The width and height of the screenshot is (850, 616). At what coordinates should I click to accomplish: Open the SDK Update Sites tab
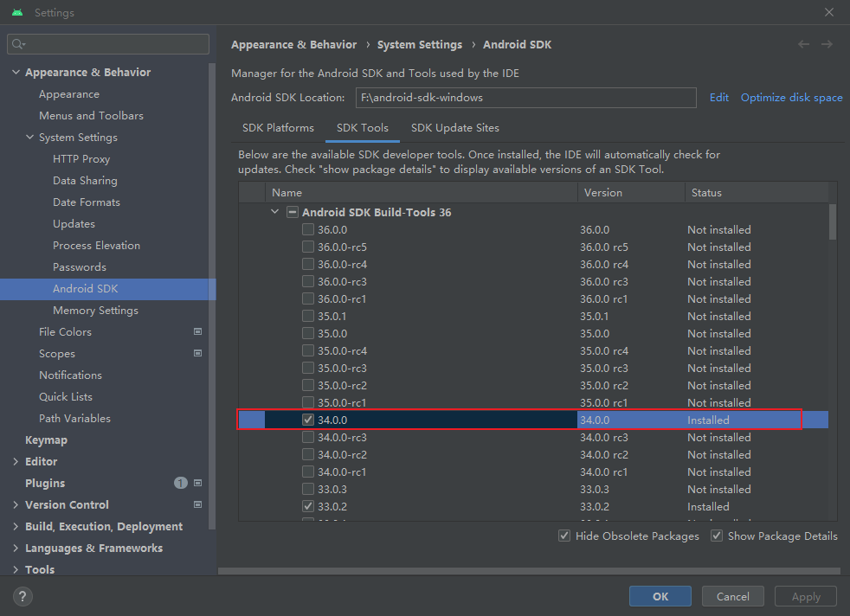click(x=454, y=128)
